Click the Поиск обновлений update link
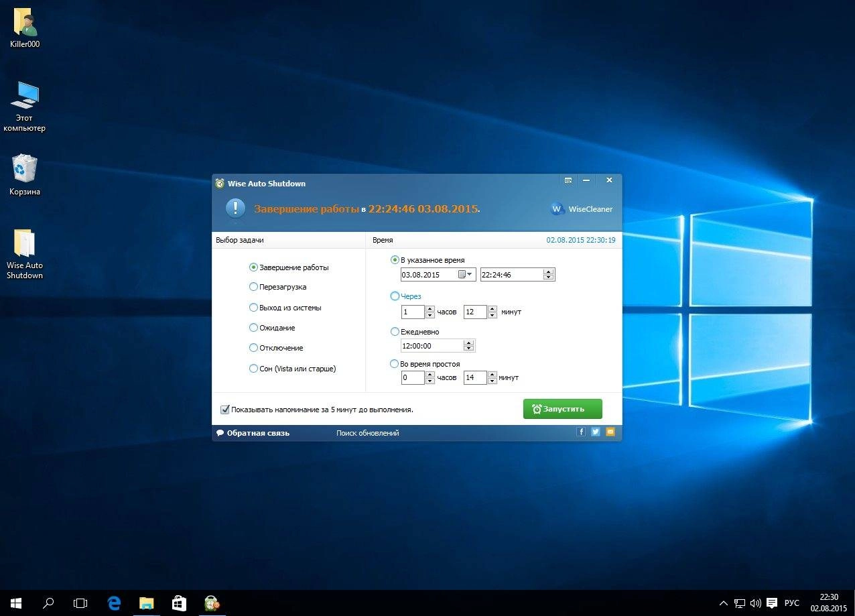The image size is (855, 616). tap(368, 433)
